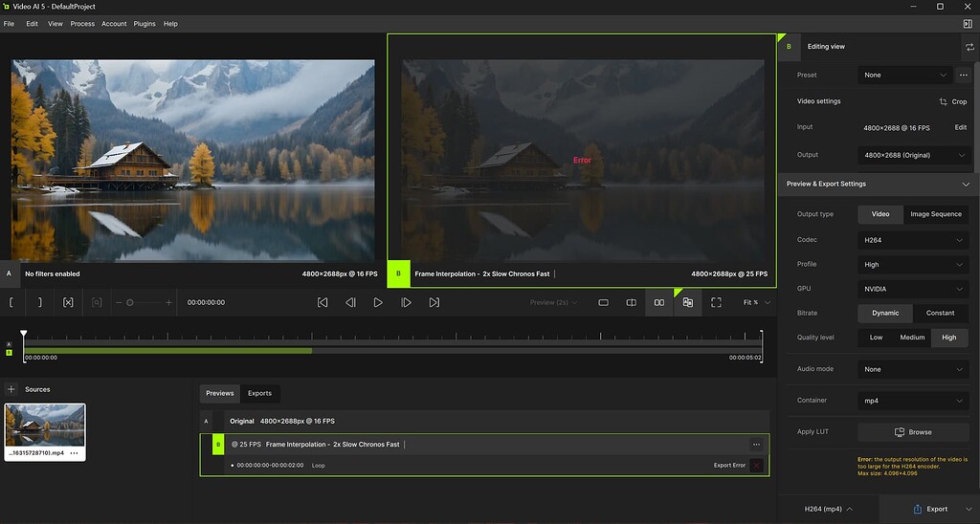Set quality level to Medium

912,338
